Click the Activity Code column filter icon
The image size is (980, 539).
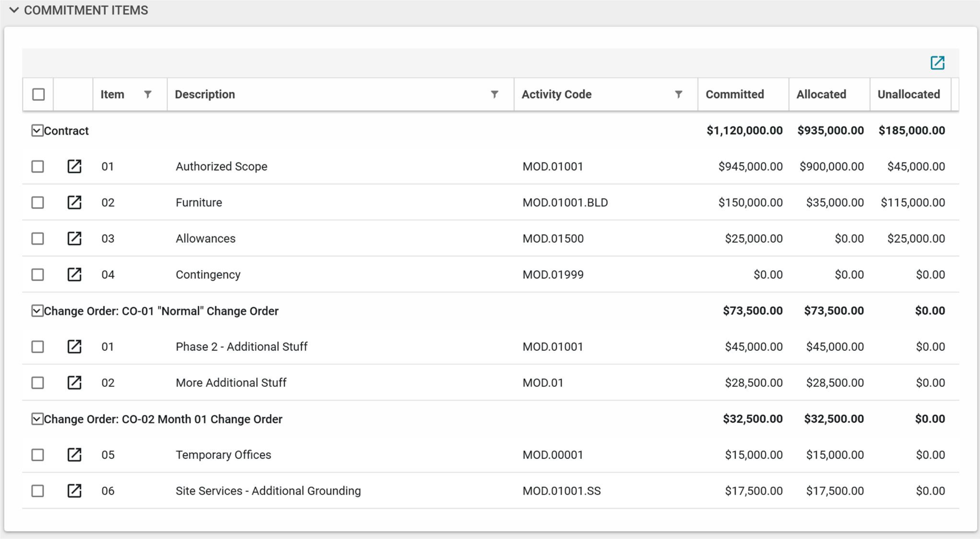pos(678,94)
